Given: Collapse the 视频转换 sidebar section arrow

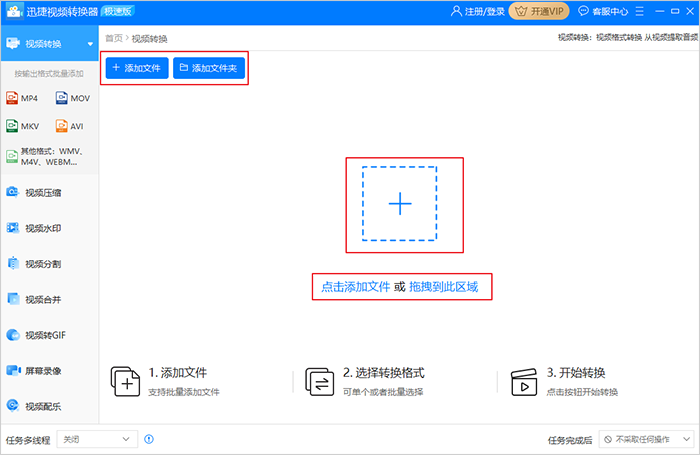Looking at the screenshot, I should coord(90,44).
